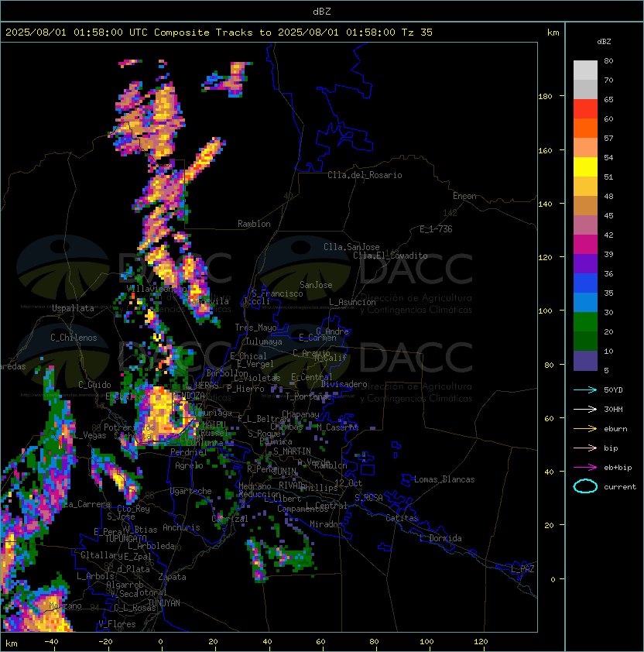Select the light gray 70–80 dBZ swatch
Image resolution: width=644 pixels, height=652 pixels.
click(x=585, y=70)
